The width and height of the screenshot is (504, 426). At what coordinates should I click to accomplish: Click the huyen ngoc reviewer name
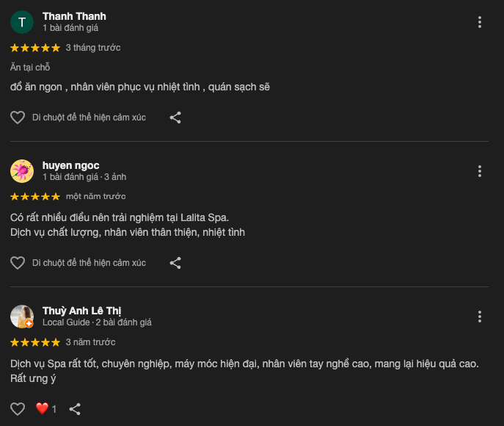click(70, 165)
